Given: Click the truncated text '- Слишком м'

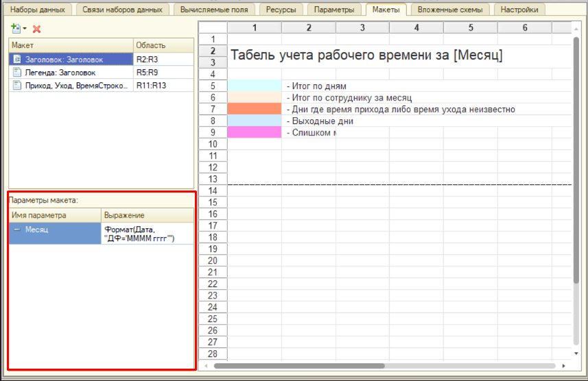Looking at the screenshot, I should pyautogui.click(x=311, y=133).
